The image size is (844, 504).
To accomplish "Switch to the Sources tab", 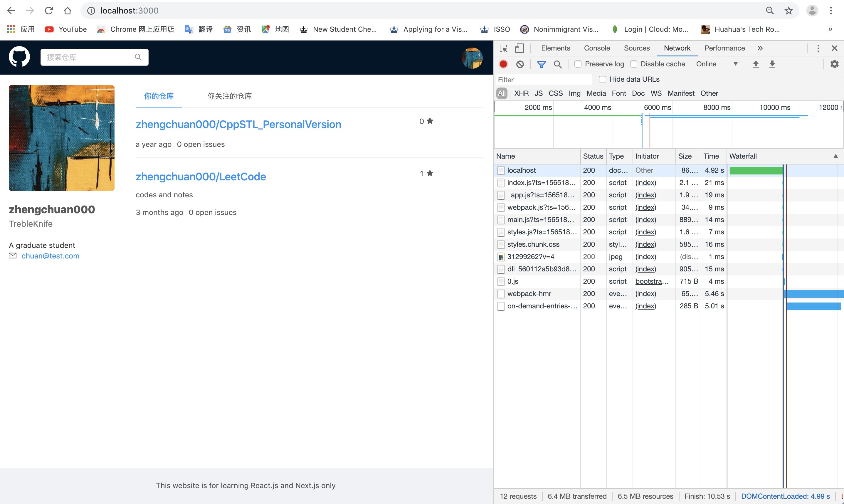I will [x=637, y=48].
